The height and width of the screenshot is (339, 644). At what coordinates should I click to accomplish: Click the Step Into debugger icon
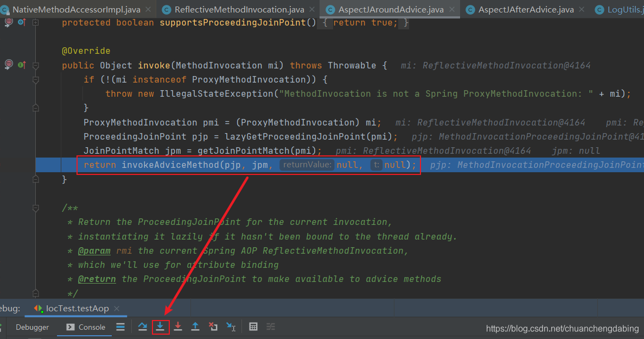[x=160, y=327]
